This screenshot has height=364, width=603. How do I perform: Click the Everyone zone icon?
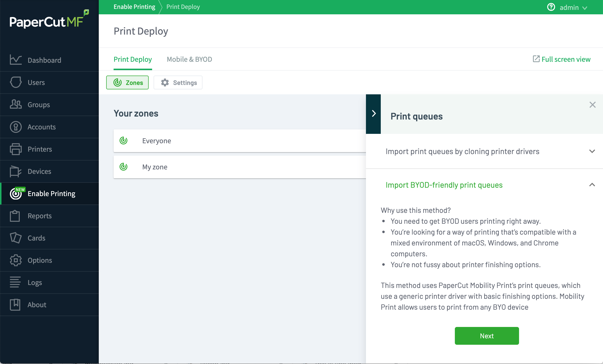point(123,141)
